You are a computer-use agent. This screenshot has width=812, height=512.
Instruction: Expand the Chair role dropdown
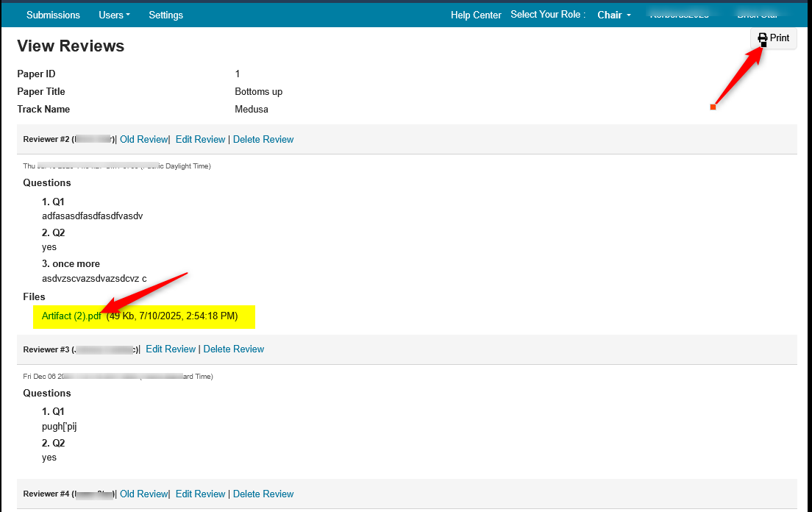(x=613, y=15)
